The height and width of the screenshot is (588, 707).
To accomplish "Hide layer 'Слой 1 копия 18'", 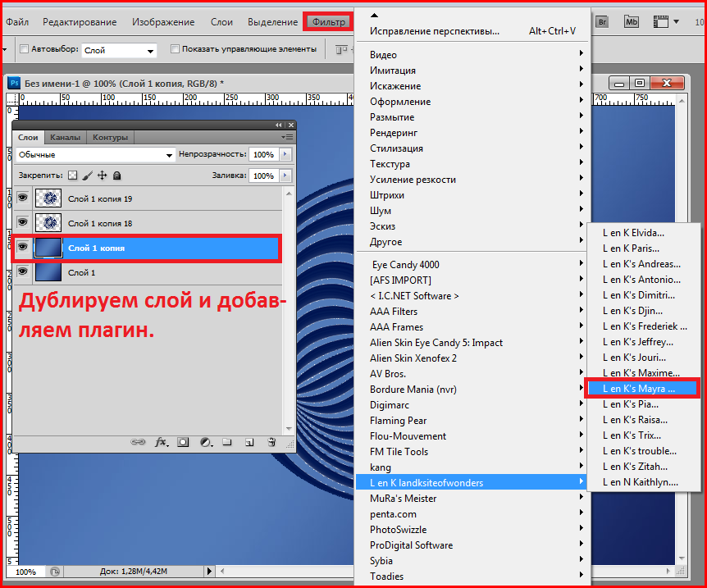I will click(x=22, y=222).
